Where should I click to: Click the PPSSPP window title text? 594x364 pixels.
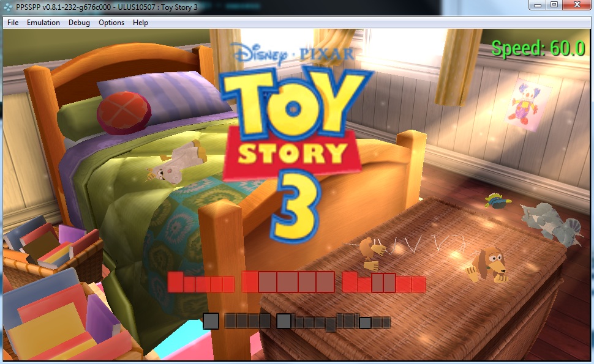107,7
